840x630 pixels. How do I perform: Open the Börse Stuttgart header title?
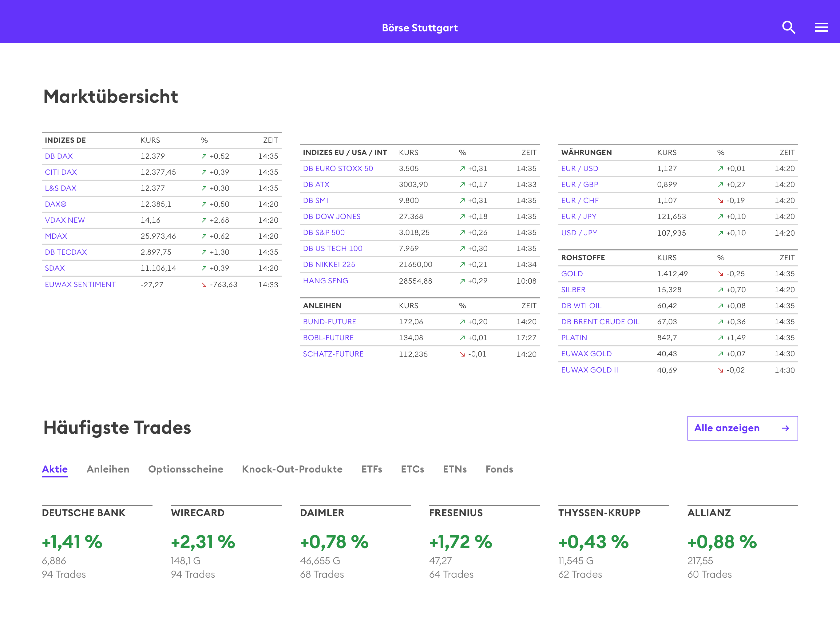(x=420, y=27)
